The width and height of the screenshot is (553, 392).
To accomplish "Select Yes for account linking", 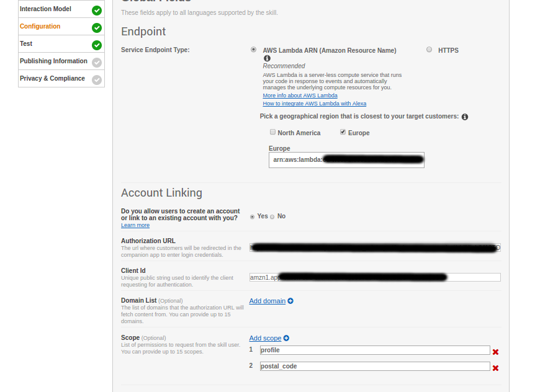I will 252,217.
